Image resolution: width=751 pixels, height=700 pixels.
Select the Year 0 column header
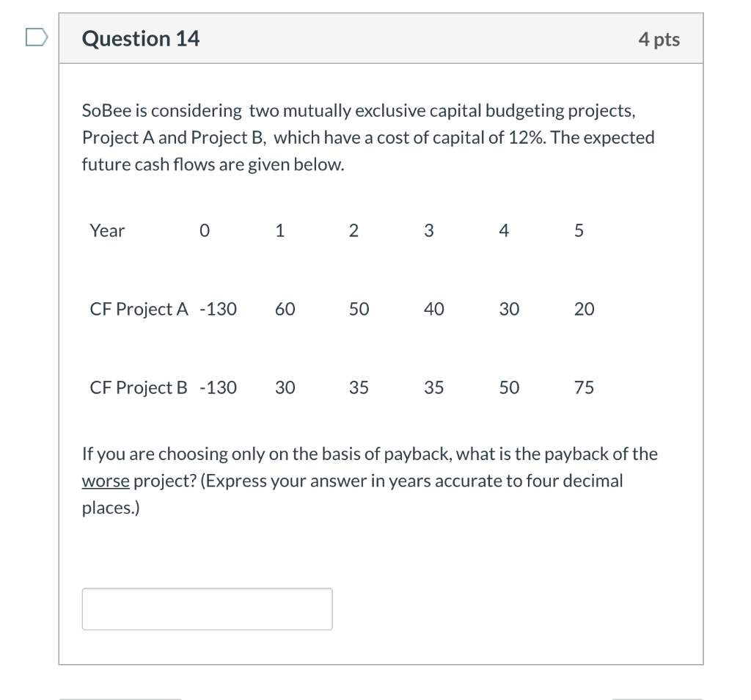(x=204, y=230)
